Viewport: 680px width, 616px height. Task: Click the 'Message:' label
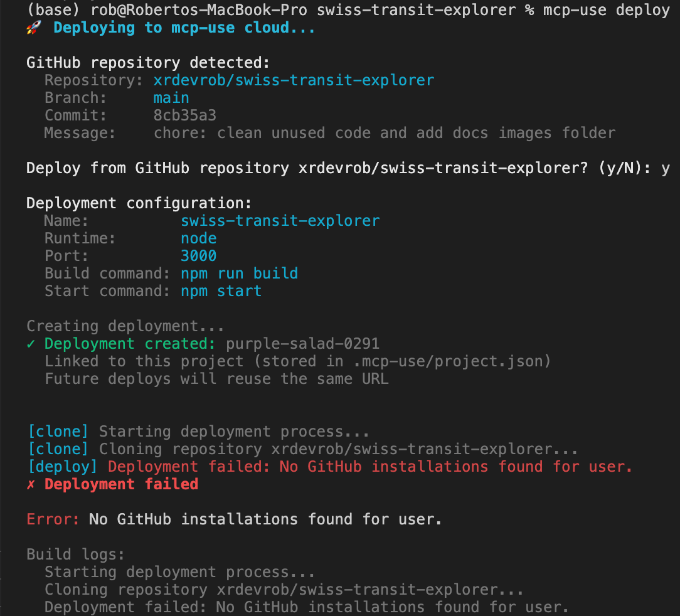(x=80, y=133)
